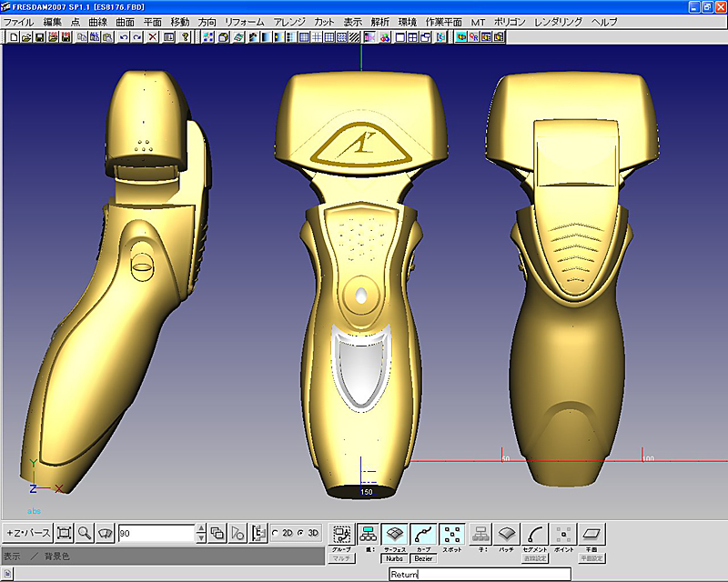Click the red X delete icon
The width and height of the screenshot is (728, 582).
[x=152, y=37]
